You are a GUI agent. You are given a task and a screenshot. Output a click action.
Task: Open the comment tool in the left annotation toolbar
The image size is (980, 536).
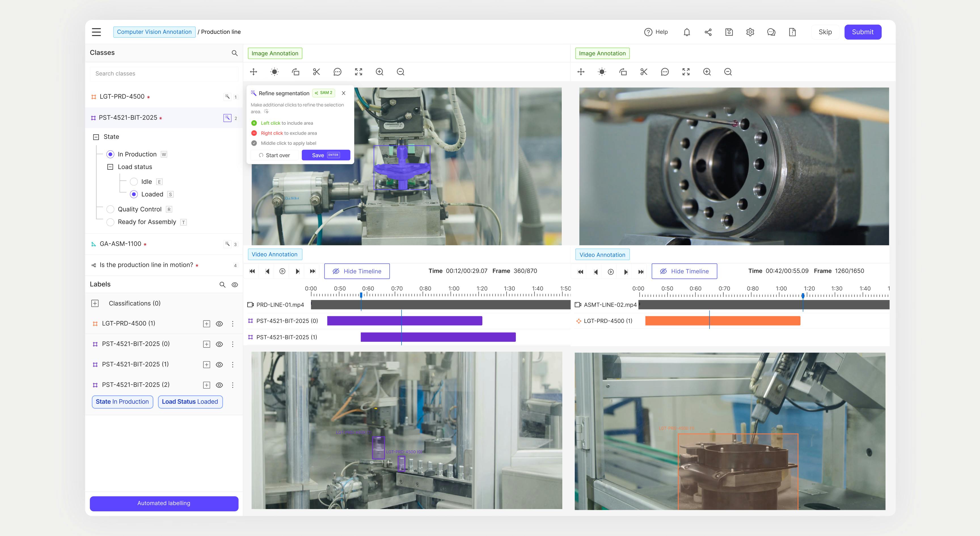click(337, 71)
